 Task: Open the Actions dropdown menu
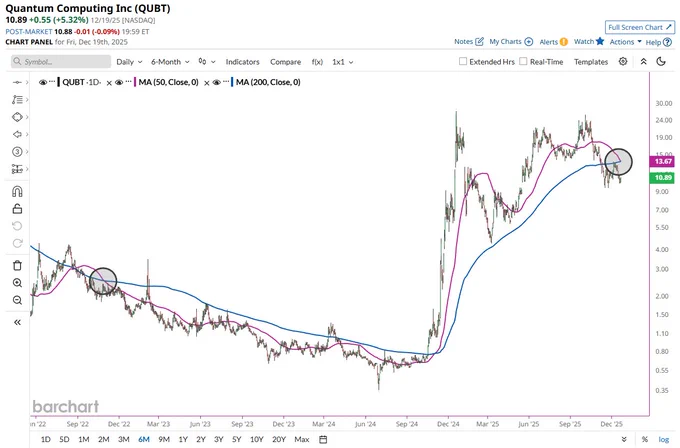625,42
